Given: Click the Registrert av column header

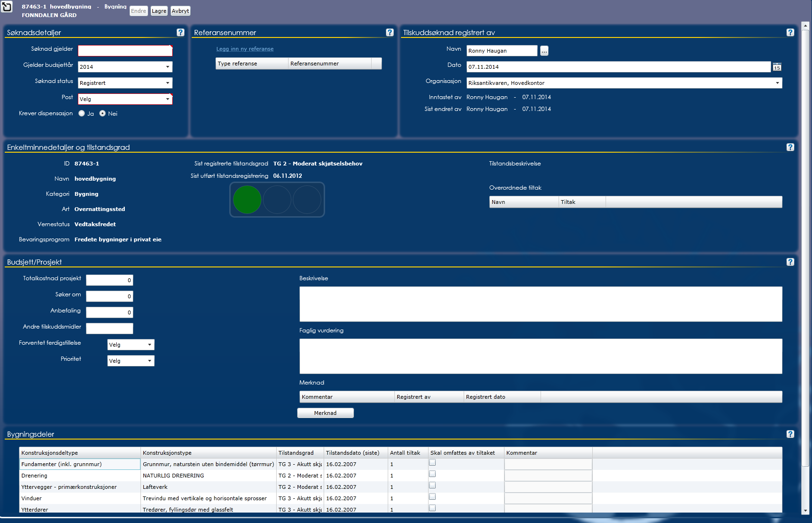Looking at the screenshot, I should (429, 397).
